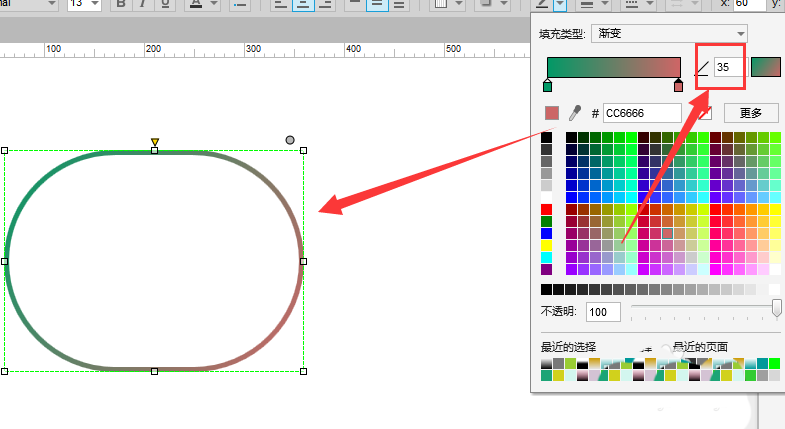Expand the font color dropdown arrow
This screenshot has width=785, height=429.
coord(214,5)
